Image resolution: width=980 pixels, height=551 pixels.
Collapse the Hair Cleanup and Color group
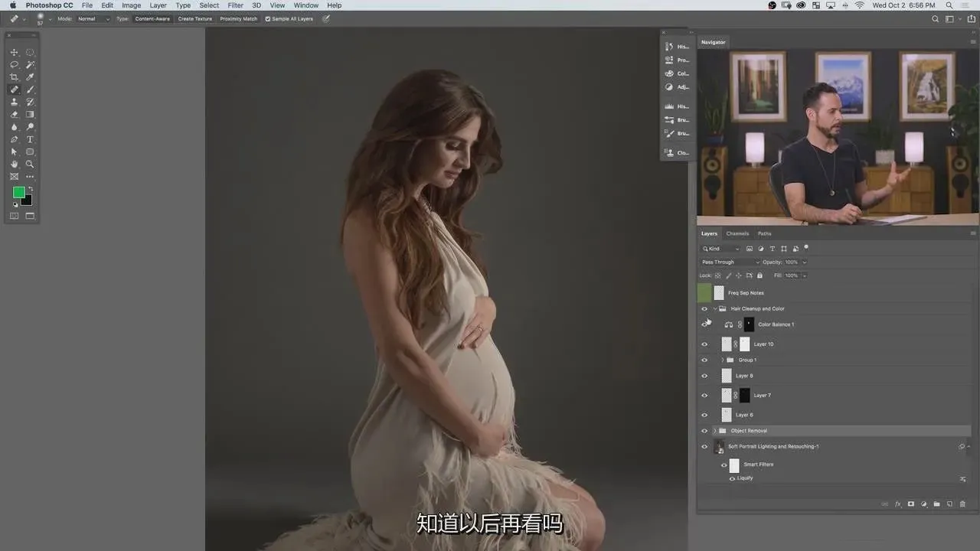[x=715, y=309]
